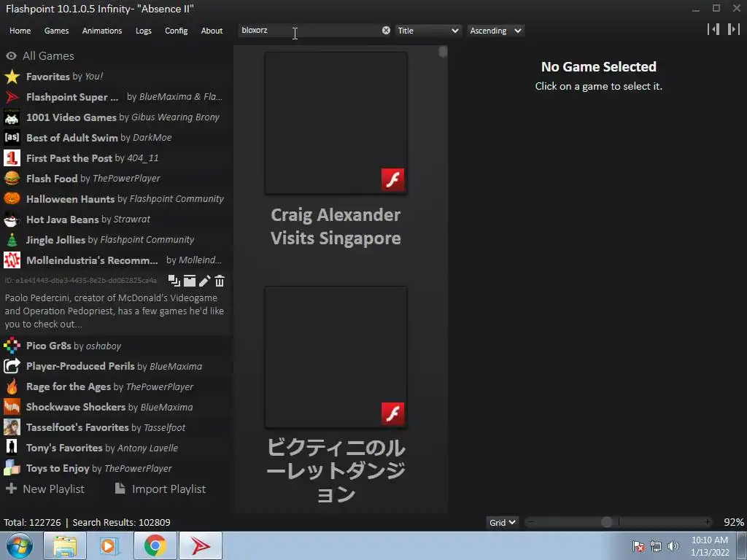Screen dimensions: 747x560
Task: Click the Tasselfoot's Favorites avatar icon
Action: point(12,427)
